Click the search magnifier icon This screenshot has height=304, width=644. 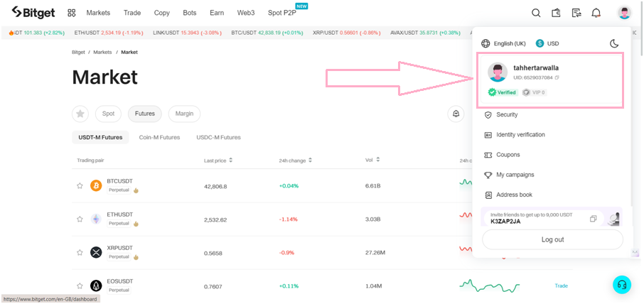(x=536, y=13)
